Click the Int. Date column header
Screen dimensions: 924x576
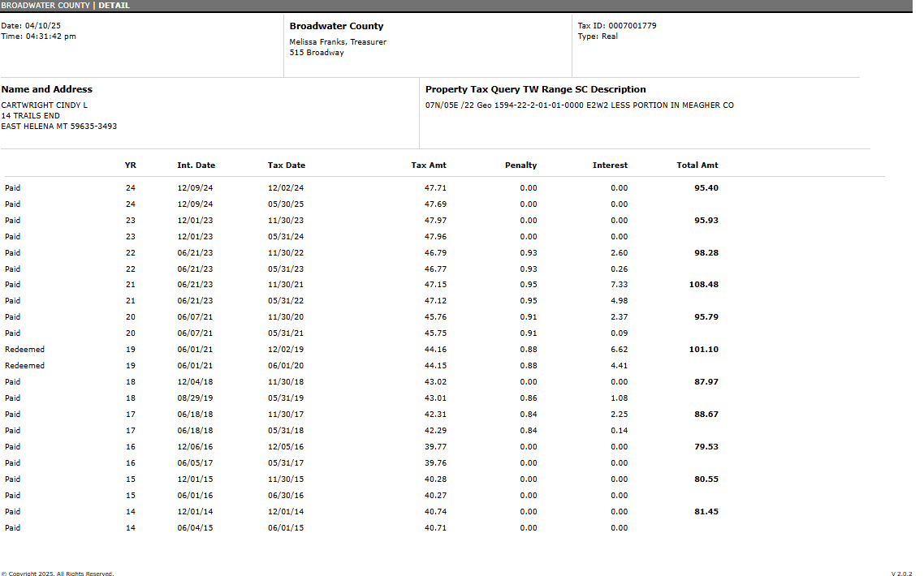[x=196, y=165]
